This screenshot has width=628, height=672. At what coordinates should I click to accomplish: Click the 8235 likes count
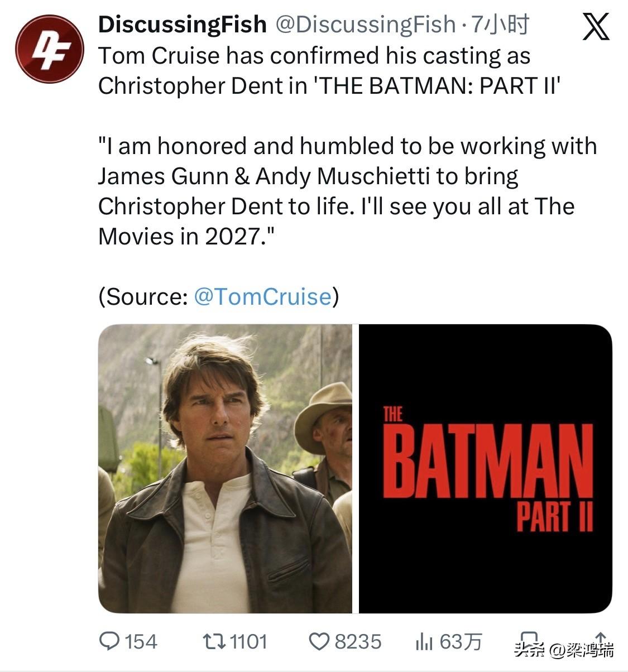pyautogui.click(x=358, y=642)
